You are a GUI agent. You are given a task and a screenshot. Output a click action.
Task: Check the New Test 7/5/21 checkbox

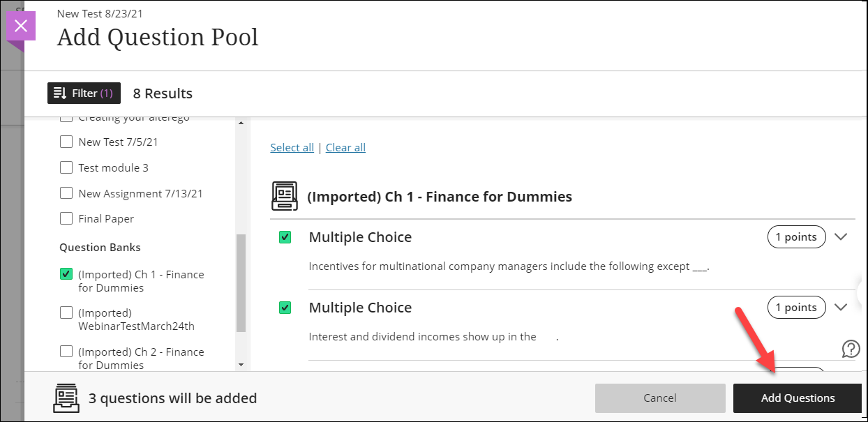[66, 142]
